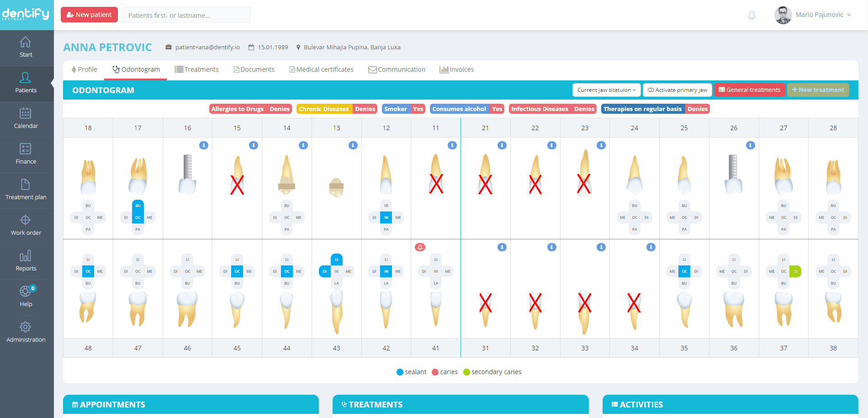
Task: Open the Reports sidebar section
Action: point(26,261)
